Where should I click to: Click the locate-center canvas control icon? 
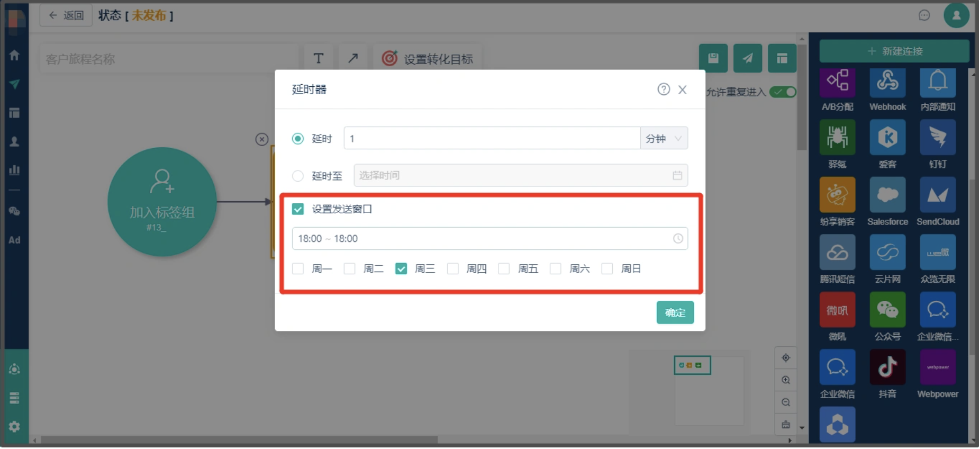(787, 358)
